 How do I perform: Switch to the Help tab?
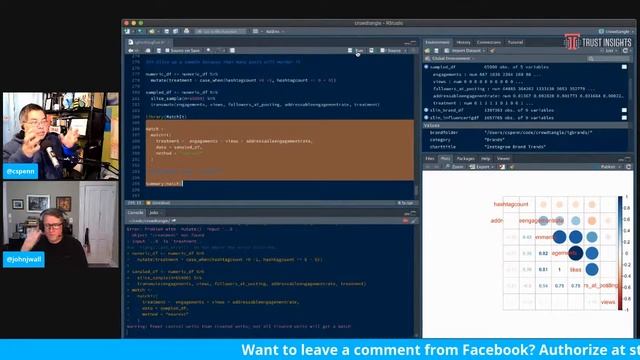485,159
